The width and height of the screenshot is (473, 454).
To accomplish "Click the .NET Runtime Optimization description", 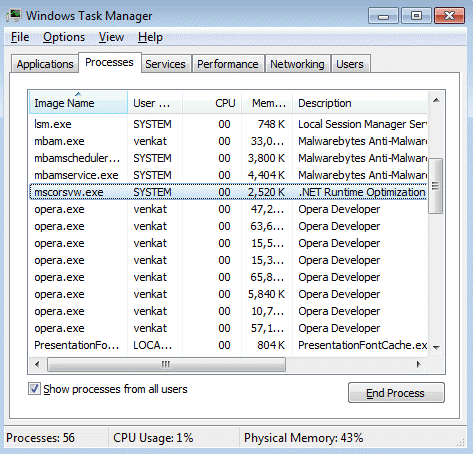I will click(362, 192).
